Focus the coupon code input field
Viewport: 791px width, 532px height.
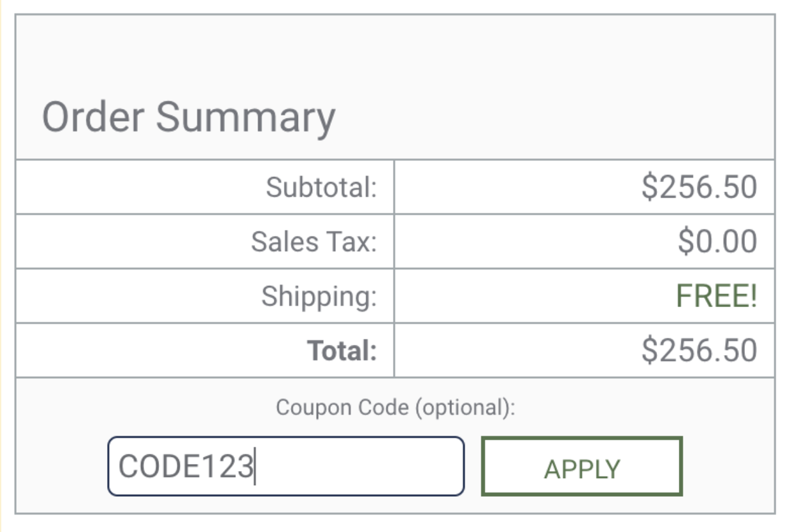pyautogui.click(x=285, y=466)
